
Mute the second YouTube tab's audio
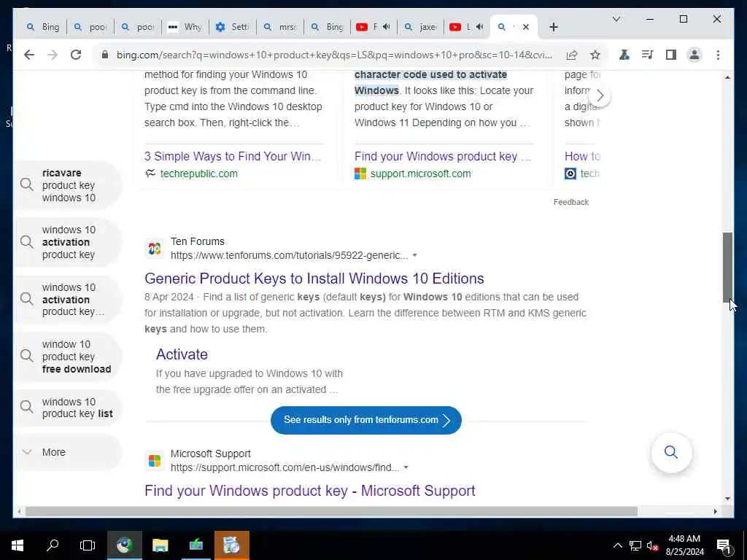(479, 27)
